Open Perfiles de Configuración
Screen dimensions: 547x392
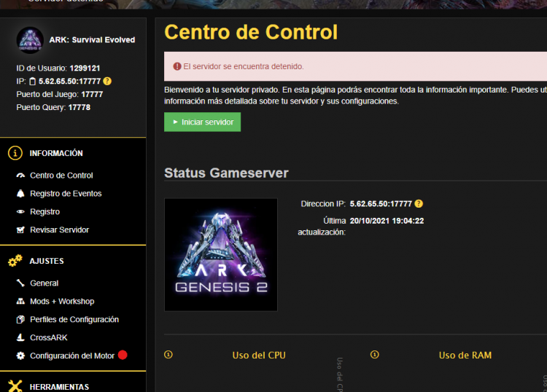click(x=74, y=320)
